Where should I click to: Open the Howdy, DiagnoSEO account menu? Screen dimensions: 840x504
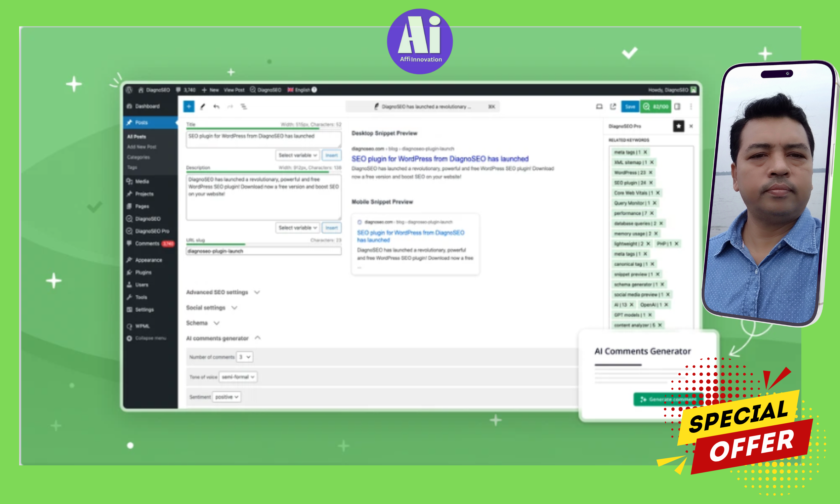click(x=672, y=90)
